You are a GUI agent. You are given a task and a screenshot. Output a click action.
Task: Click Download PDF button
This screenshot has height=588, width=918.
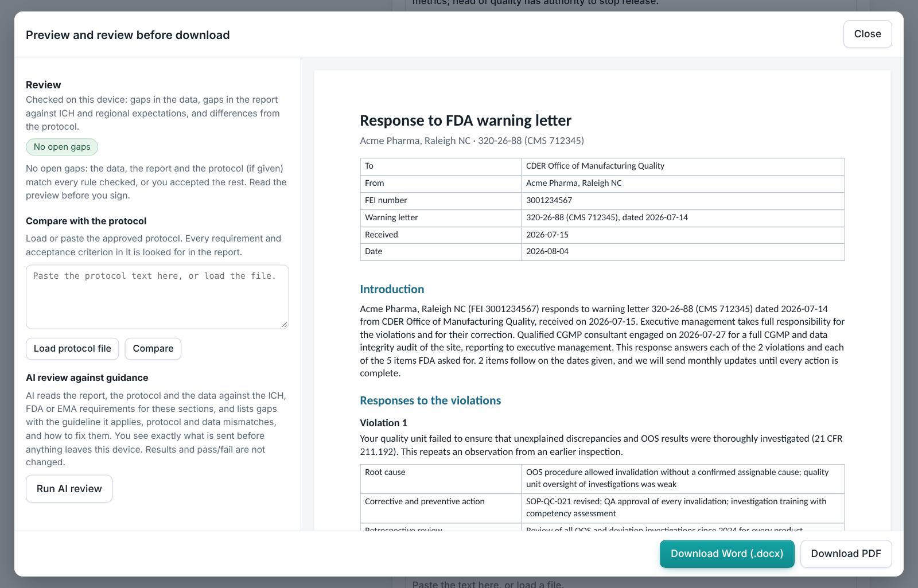pyautogui.click(x=846, y=554)
